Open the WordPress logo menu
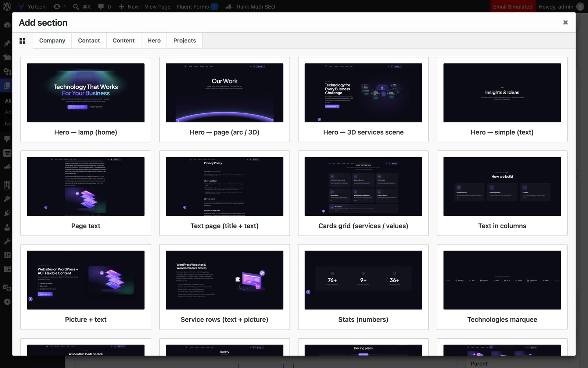 (x=7, y=7)
